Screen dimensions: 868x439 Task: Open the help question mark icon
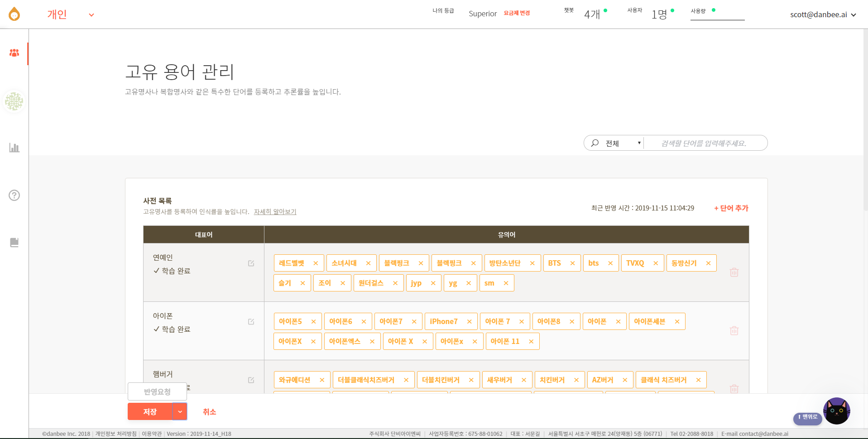14,195
